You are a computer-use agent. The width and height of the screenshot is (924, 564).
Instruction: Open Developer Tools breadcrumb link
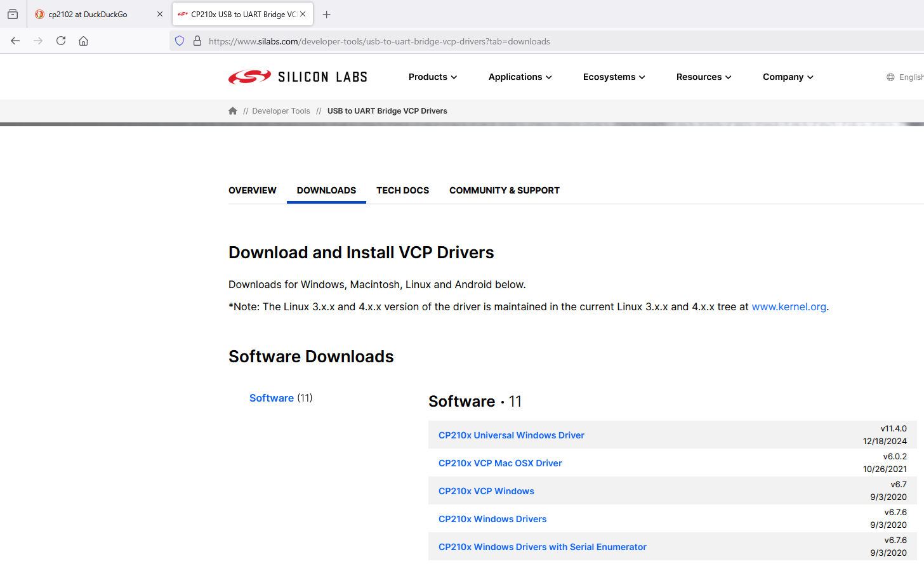281,110
